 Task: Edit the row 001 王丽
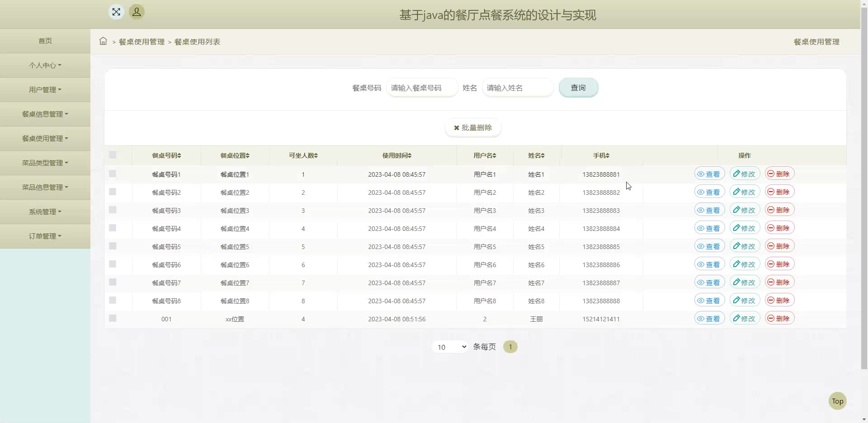[745, 319]
